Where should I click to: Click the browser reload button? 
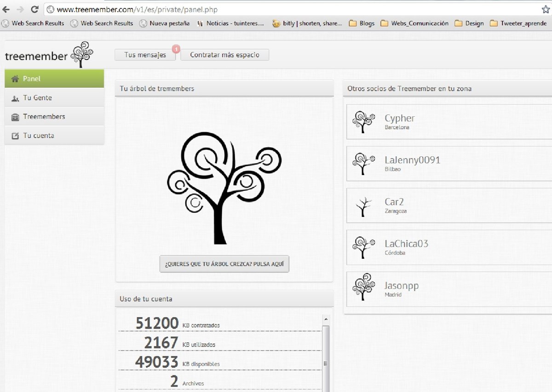click(x=34, y=9)
